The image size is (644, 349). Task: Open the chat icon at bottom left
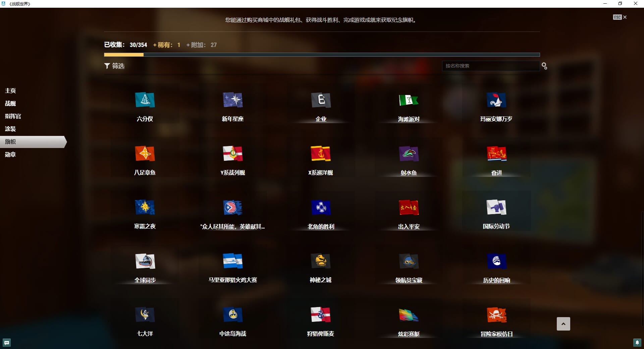pos(7,343)
